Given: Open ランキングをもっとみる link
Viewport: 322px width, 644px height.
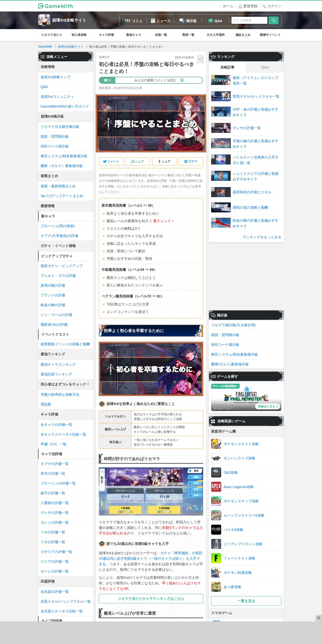Looking at the screenshot, I should [x=262, y=237].
